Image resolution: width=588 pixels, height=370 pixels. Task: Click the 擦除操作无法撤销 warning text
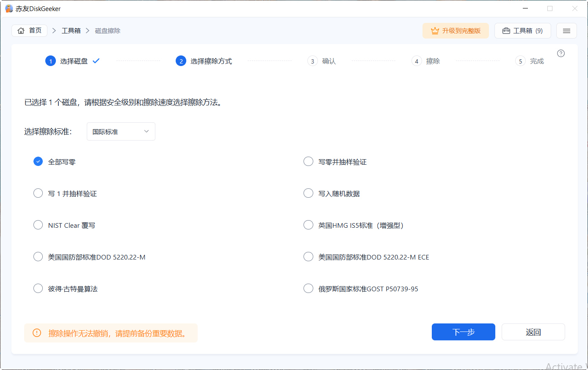117,334
